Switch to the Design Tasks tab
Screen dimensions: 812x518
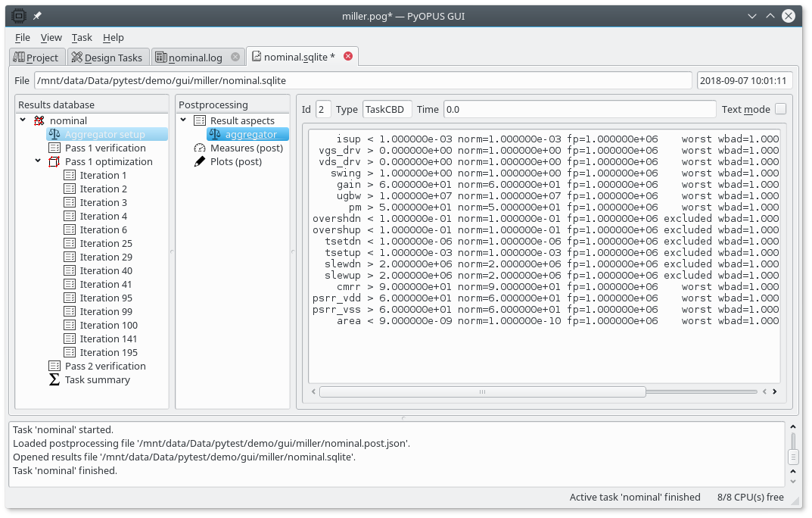pos(107,58)
